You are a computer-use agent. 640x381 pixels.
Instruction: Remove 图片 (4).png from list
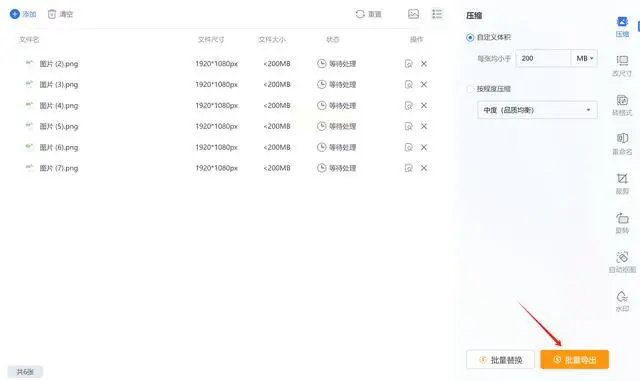click(x=424, y=105)
